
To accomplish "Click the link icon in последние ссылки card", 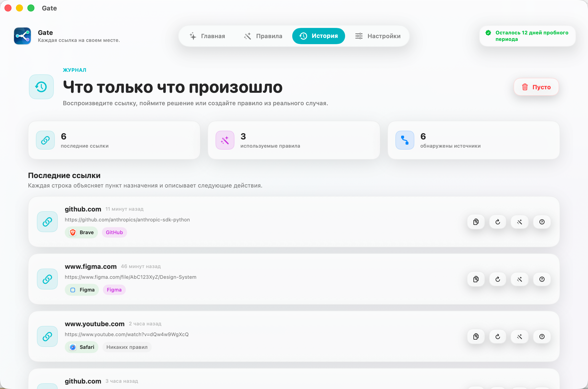I will tap(45, 140).
